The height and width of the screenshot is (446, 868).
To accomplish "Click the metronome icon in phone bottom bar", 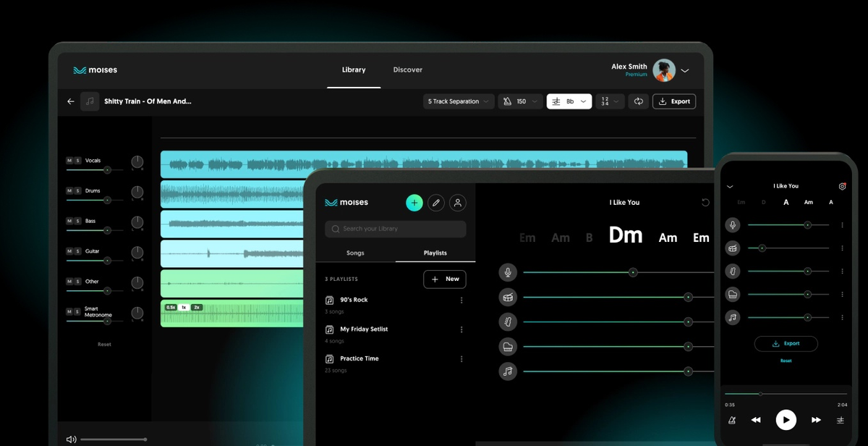I will click(x=732, y=420).
